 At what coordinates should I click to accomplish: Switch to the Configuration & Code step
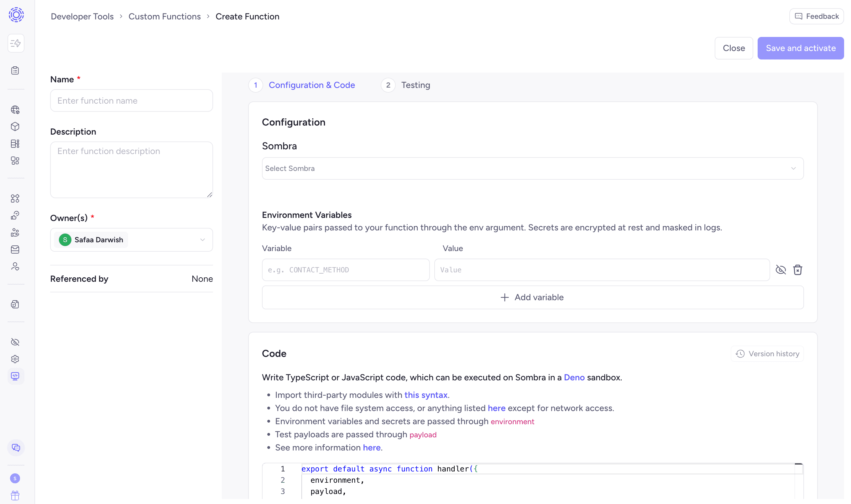coord(302,85)
